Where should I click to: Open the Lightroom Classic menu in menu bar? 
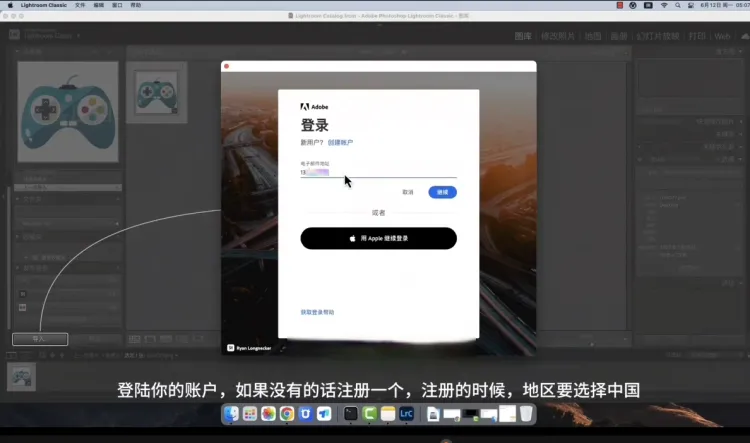coord(44,5)
